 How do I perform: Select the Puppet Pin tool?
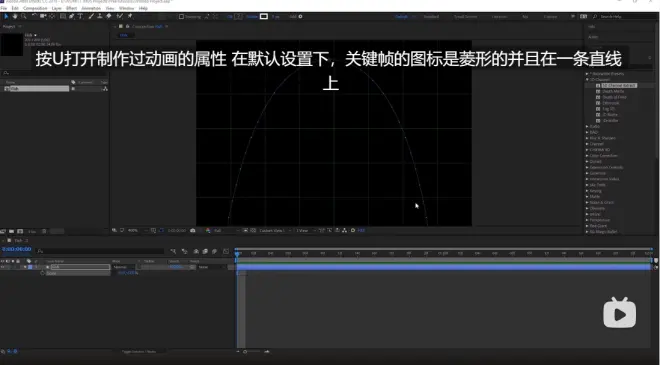(130, 16)
